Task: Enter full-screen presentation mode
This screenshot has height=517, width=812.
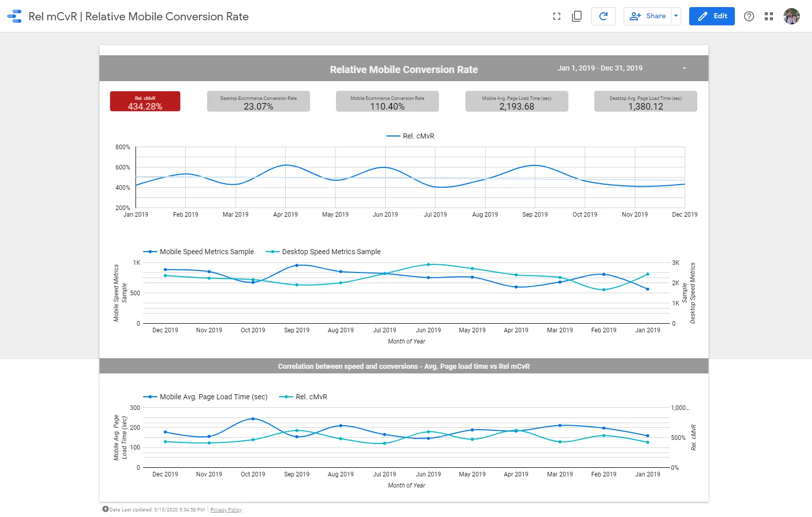Action: 556,16
